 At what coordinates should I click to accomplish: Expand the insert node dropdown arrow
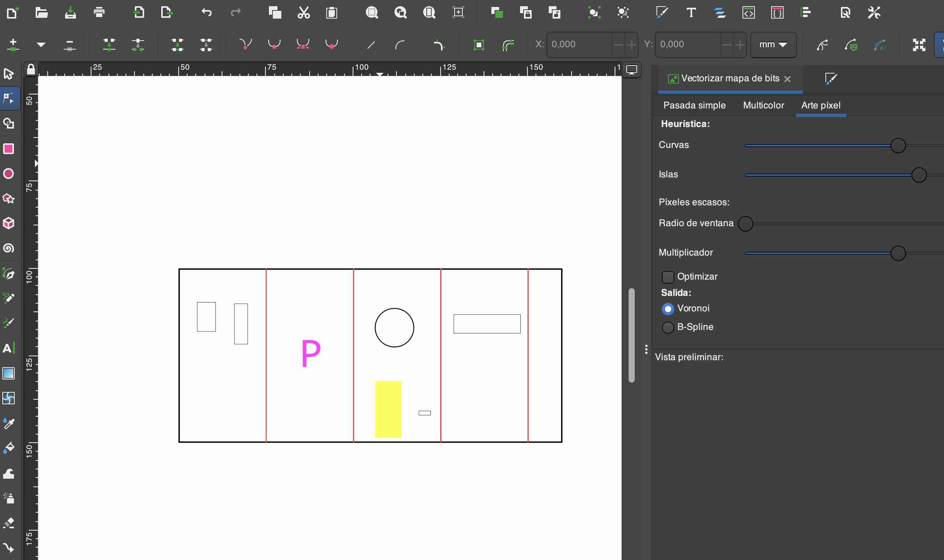[41, 45]
